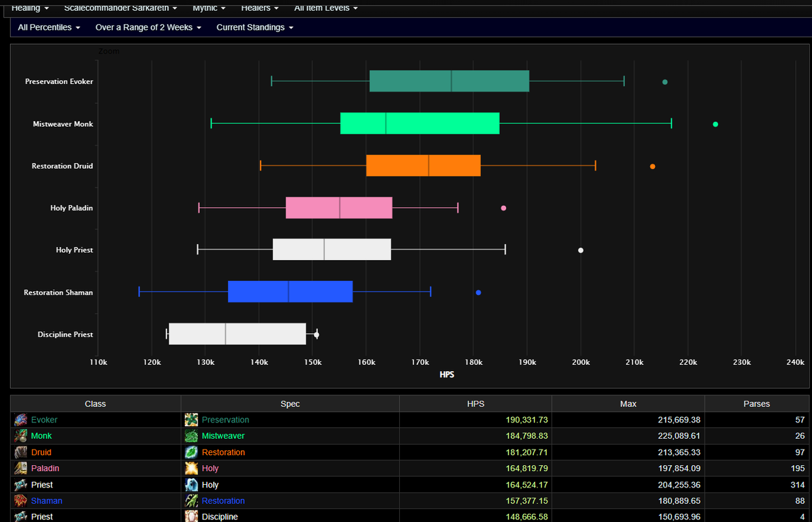Click the Restoration Shaman blue box plot bar
Screen dimensions: 812x522
click(x=290, y=292)
